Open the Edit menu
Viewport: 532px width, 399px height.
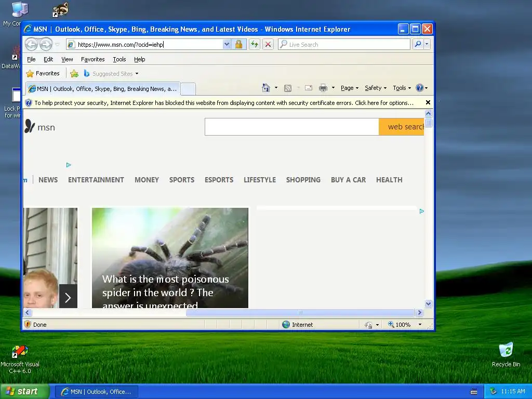tap(48, 59)
